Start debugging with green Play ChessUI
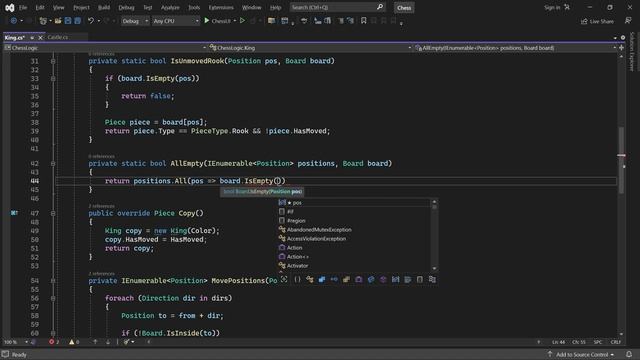 218,21
